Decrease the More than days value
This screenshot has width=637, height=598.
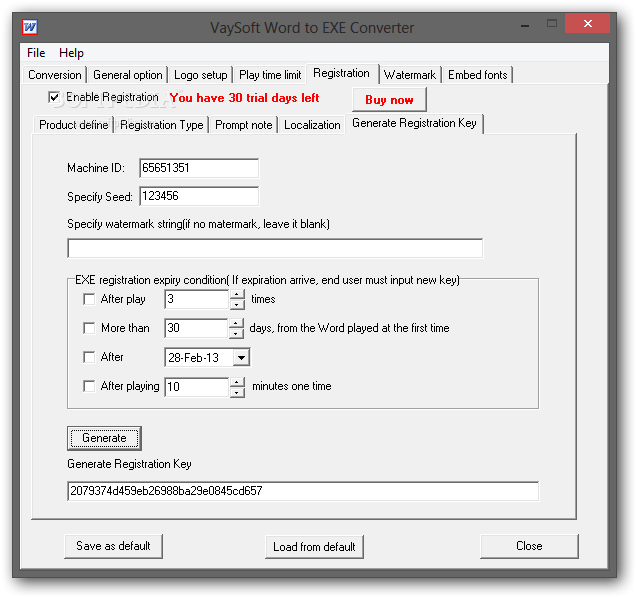point(236,333)
